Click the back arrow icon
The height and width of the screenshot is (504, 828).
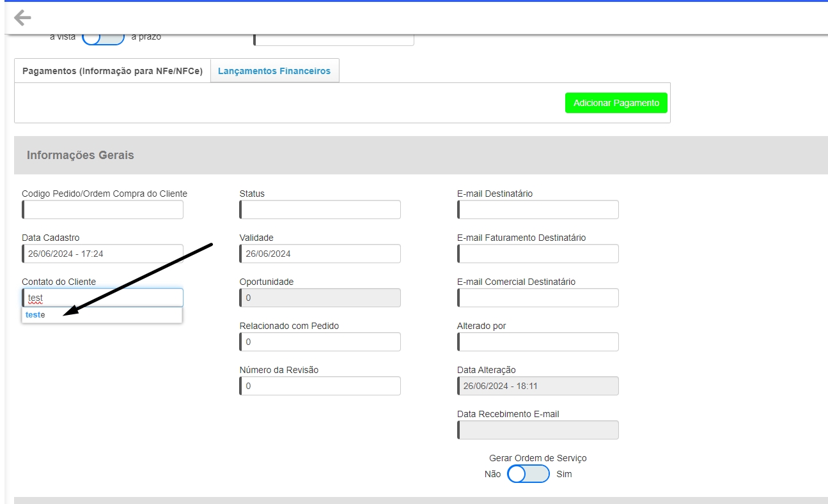coord(22,18)
